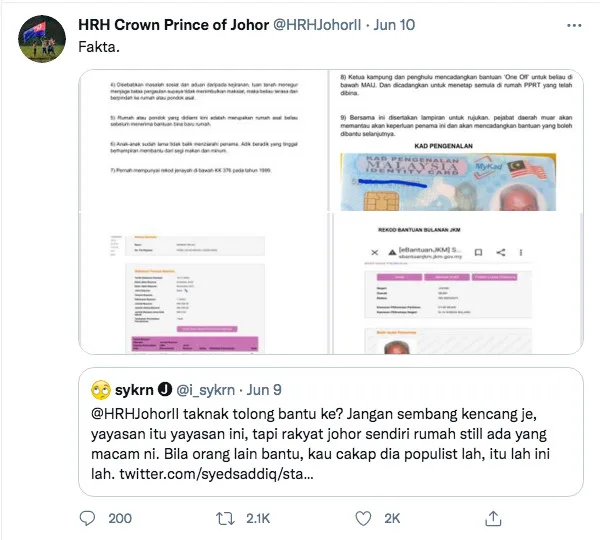Screen dimensions: 600x540
Task: Open the quoted tweet's Jun 9 date
Action: point(264,390)
